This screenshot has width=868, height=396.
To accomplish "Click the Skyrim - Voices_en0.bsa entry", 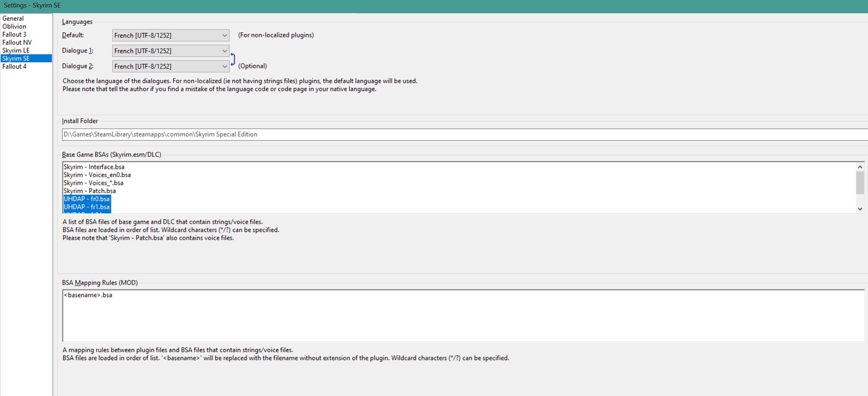I will (97, 175).
